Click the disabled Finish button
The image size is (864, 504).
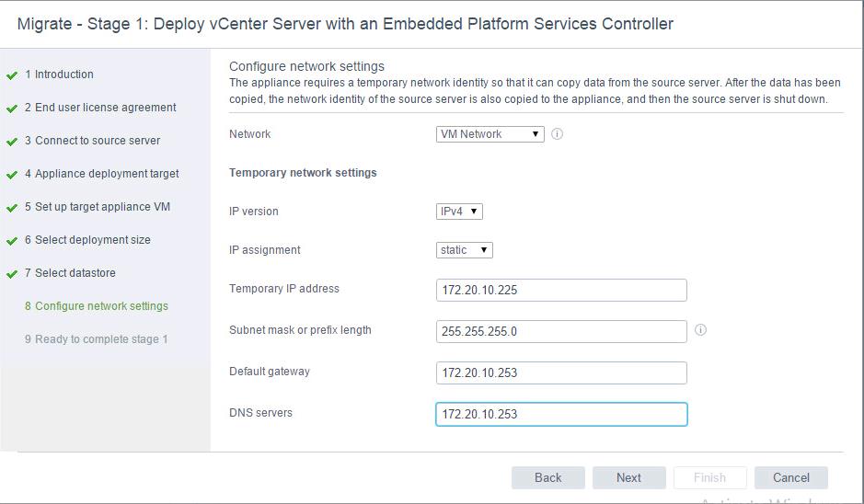tap(709, 477)
